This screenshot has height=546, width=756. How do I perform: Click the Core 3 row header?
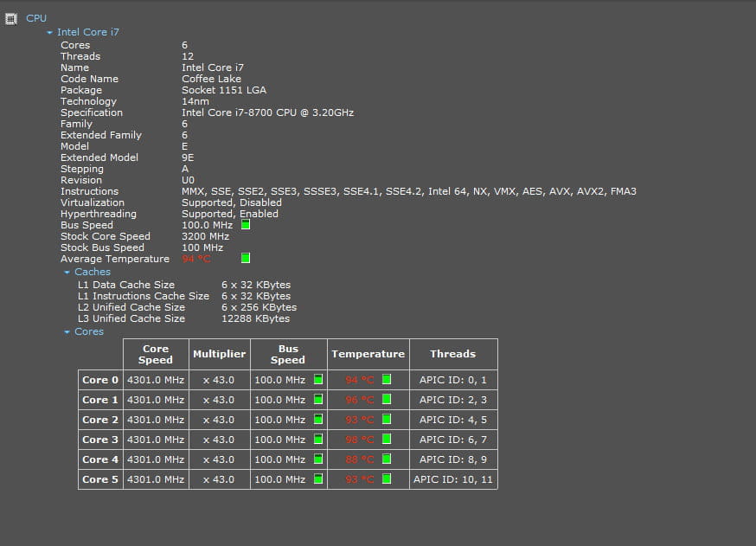(100, 440)
